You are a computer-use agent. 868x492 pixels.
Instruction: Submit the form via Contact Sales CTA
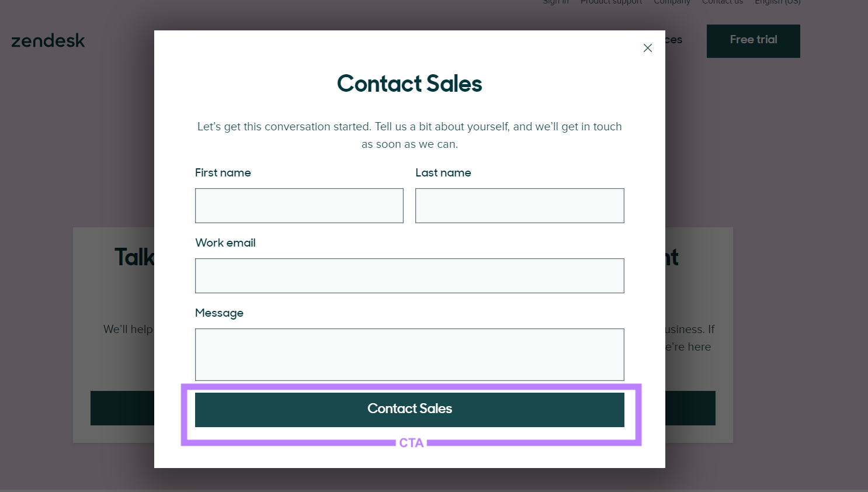(409, 408)
